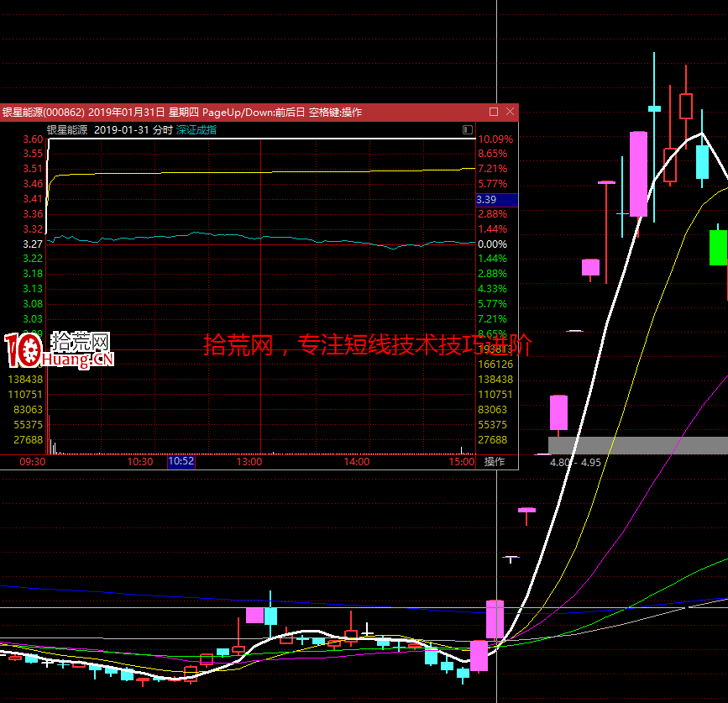
Task: Open the 操作 menu button
Action: pyautogui.click(x=495, y=462)
